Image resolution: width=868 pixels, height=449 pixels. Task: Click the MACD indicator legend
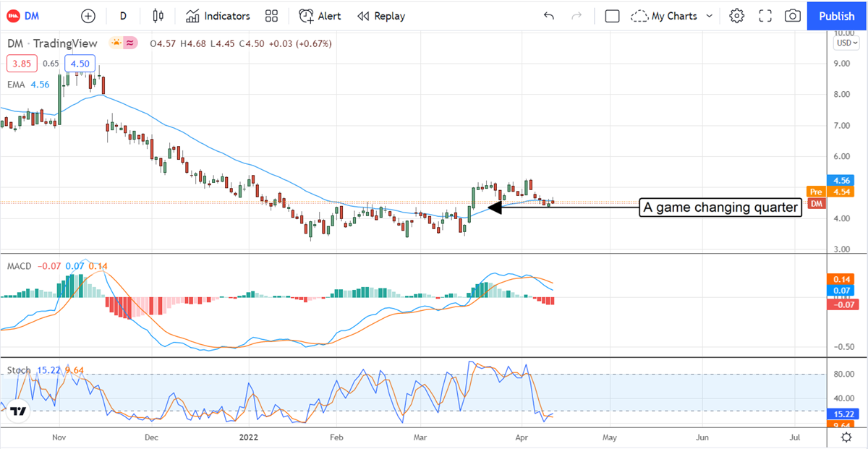coord(19,266)
